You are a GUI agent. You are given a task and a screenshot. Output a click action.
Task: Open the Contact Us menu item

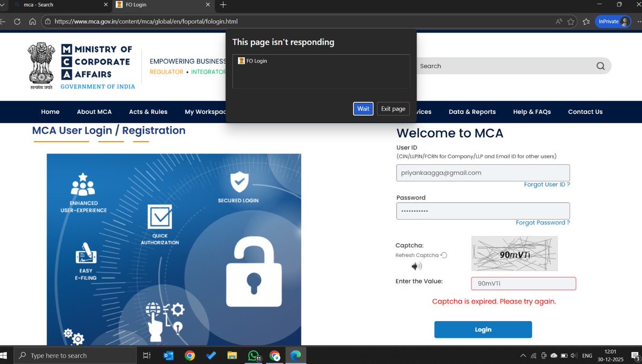pos(585,112)
